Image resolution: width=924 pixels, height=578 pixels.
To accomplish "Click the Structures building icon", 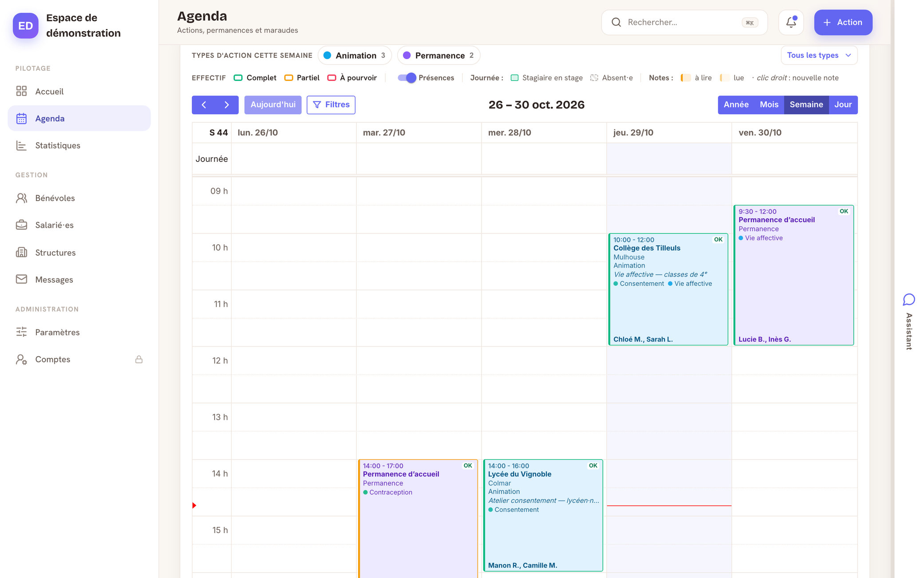I will [21, 253].
